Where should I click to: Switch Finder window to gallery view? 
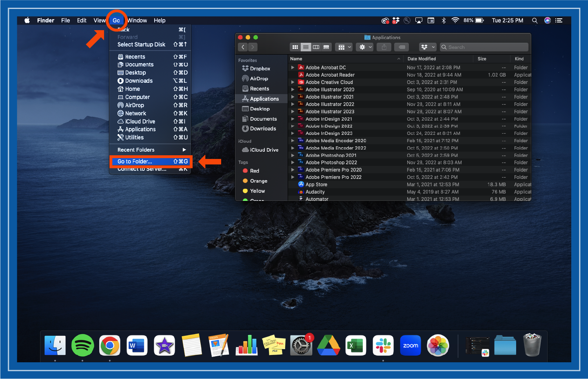[326, 47]
